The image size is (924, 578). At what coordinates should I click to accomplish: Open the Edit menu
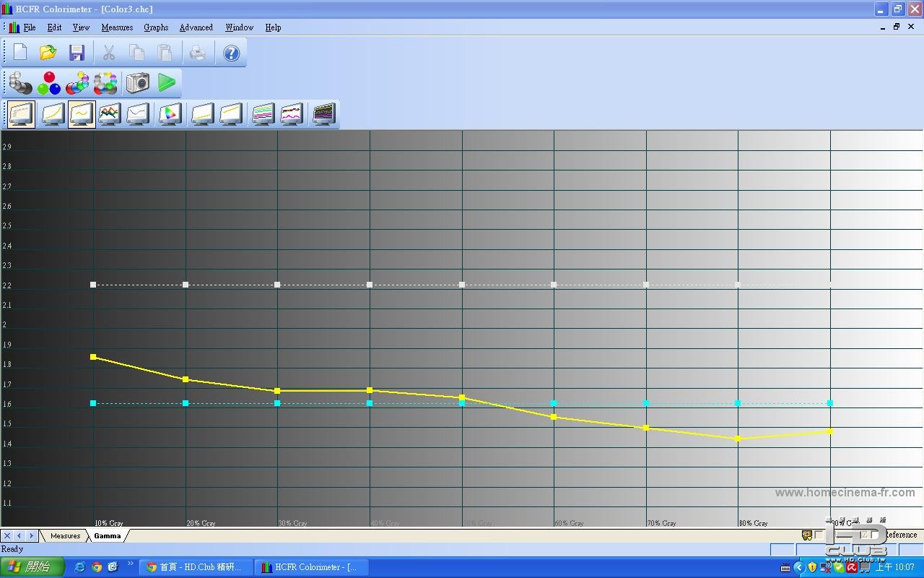pyautogui.click(x=54, y=27)
